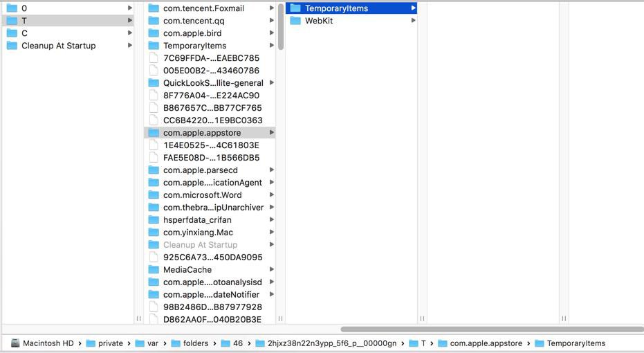Select the 925C6A73...450DA9095 file icon
644x353 pixels.
pyautogui.click(x=154, y=257)
